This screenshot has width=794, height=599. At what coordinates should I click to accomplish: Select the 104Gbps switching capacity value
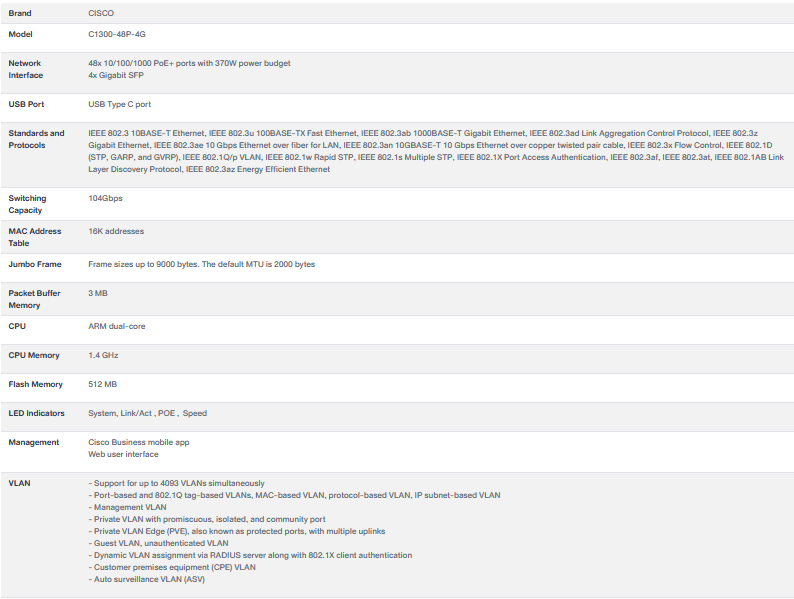tap(106, 198)
